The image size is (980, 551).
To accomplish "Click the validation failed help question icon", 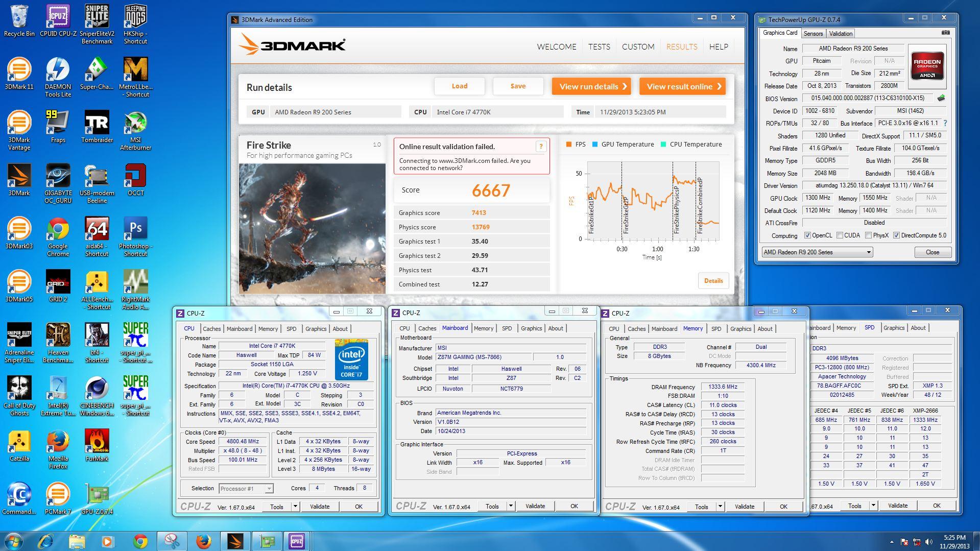I will click(541, 147).
